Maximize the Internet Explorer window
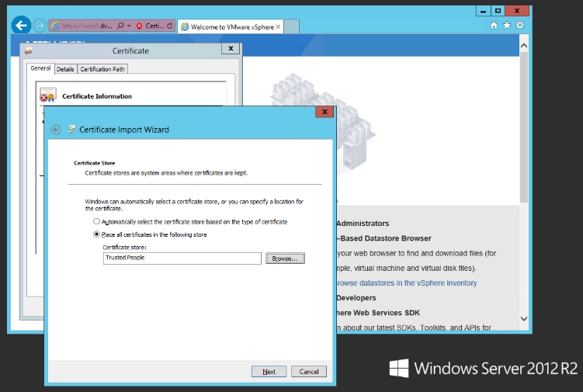 [498, 11]
